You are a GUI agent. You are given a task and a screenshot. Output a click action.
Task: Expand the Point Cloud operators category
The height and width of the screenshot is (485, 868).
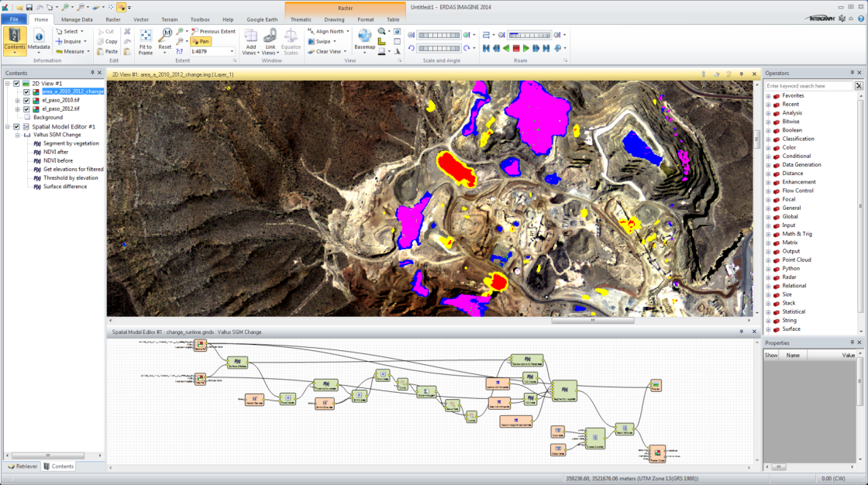tap(769, 260)
